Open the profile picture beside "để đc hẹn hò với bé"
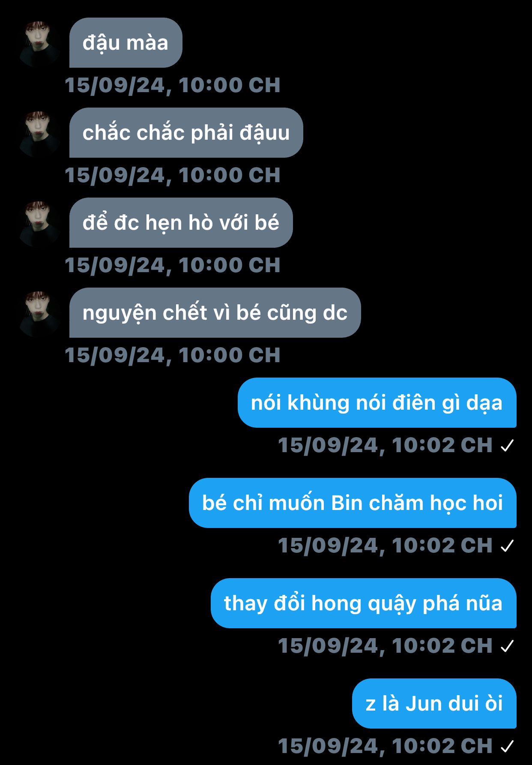532x765 pixels. click(39, 224)
